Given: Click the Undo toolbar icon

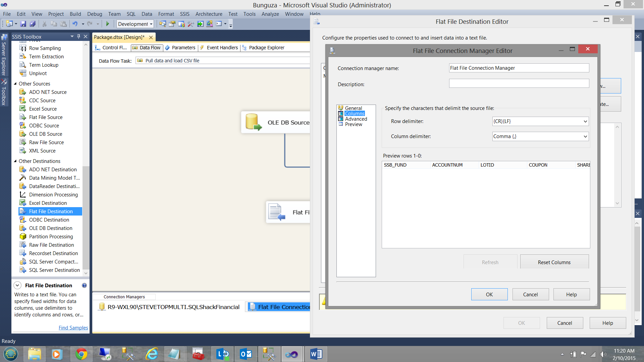Looking at the screenshot, I should 75,24.
